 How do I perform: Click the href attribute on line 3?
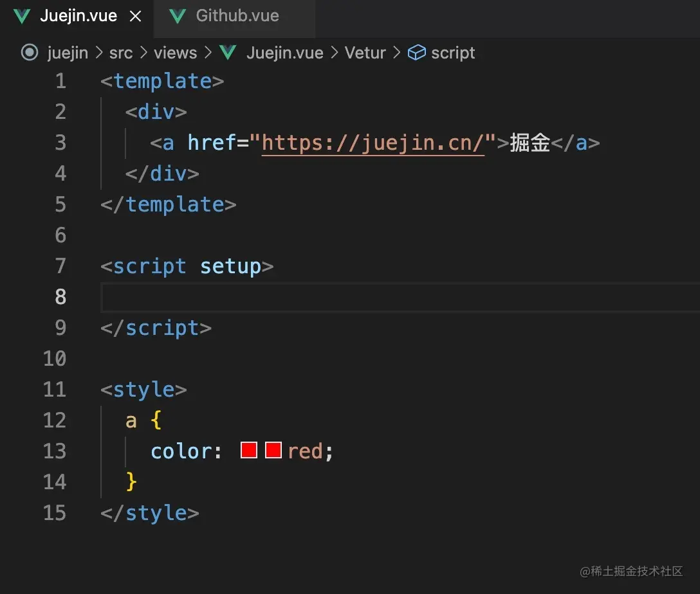point(212,143)
